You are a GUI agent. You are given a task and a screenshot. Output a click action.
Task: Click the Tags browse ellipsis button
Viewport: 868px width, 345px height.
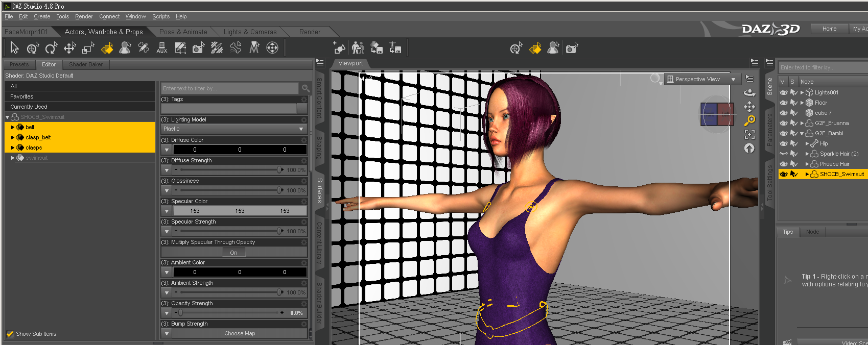click(302, 109)
